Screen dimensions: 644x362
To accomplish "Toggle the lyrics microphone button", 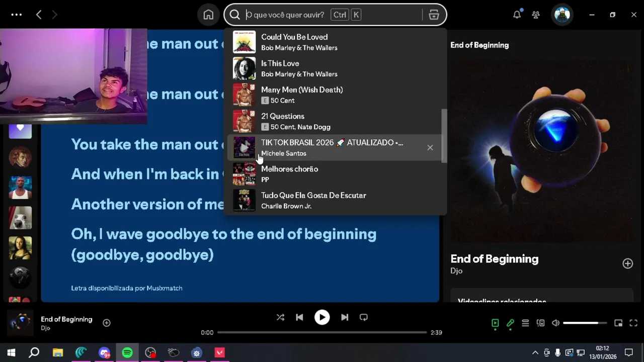I will tap(510, 323).
